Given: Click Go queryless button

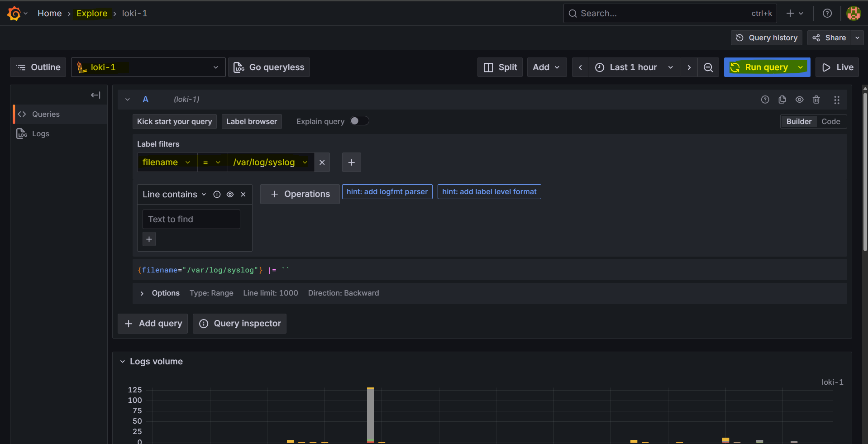Looking at the screenshot, I should tap(269, 67).
